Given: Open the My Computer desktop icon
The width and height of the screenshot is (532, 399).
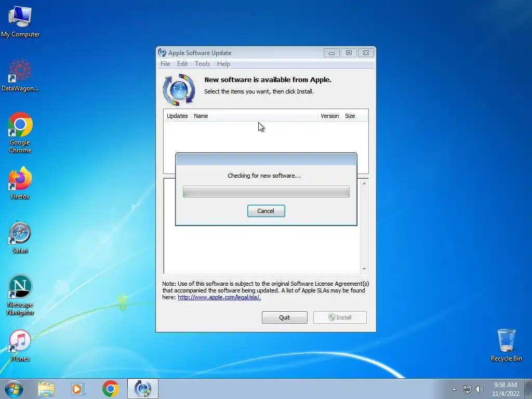Looking at the screenshot, I should [x=20, y=22].
